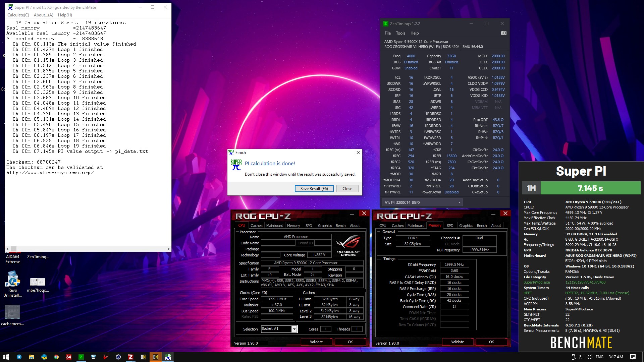Click the SuperPiMod.exe file integrity entry

[537, 282]
